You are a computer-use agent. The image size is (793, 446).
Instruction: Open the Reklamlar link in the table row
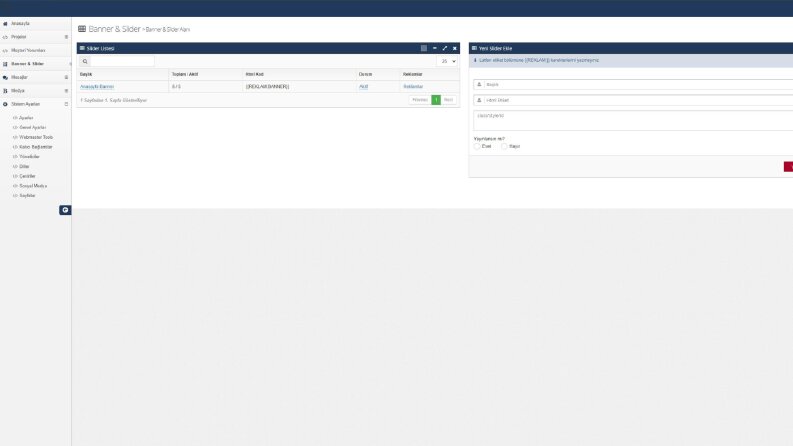413,87
